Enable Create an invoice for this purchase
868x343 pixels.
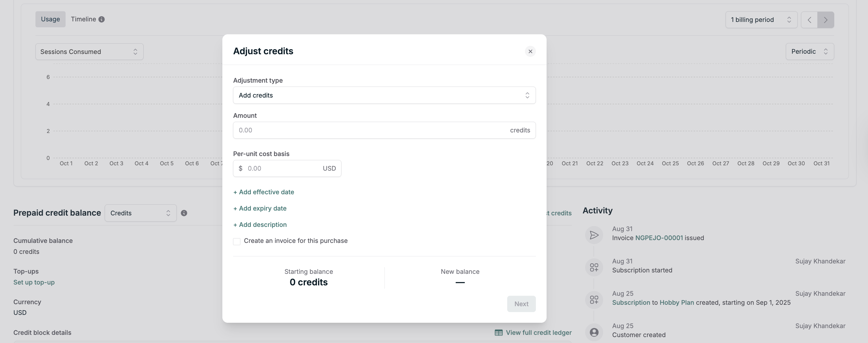(236, 241)
